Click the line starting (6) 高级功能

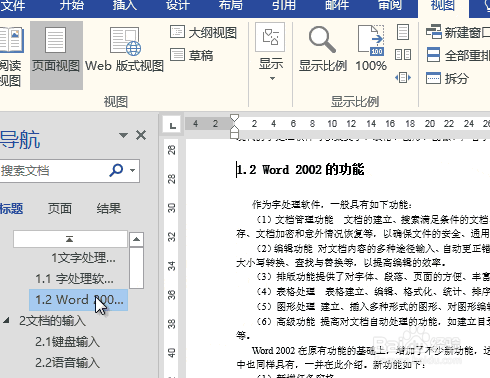point(372,321)
